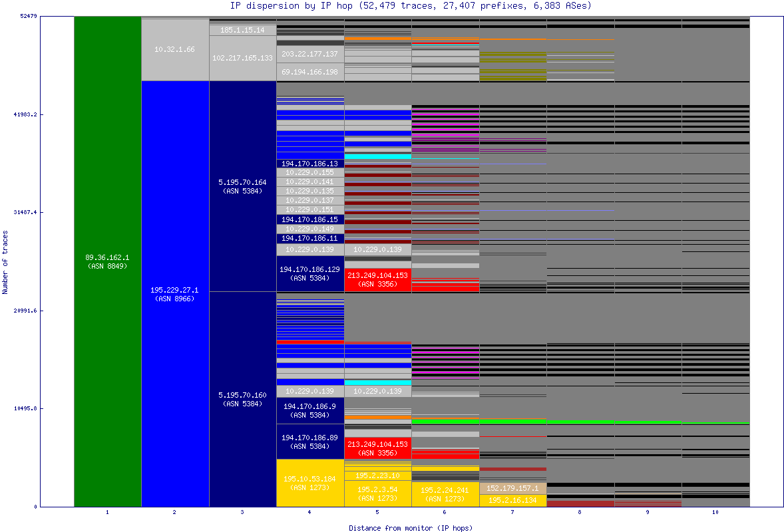Select the tan 152.179.157.1 segment

(512, 488)
